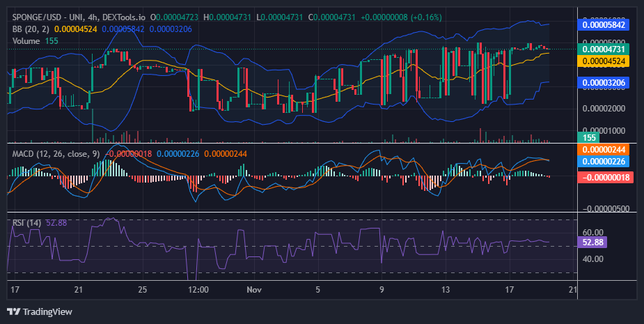This screenshot has width=644, height=324.
Task: Click the 60.00 RSI axis label
Action: point(592,233)
